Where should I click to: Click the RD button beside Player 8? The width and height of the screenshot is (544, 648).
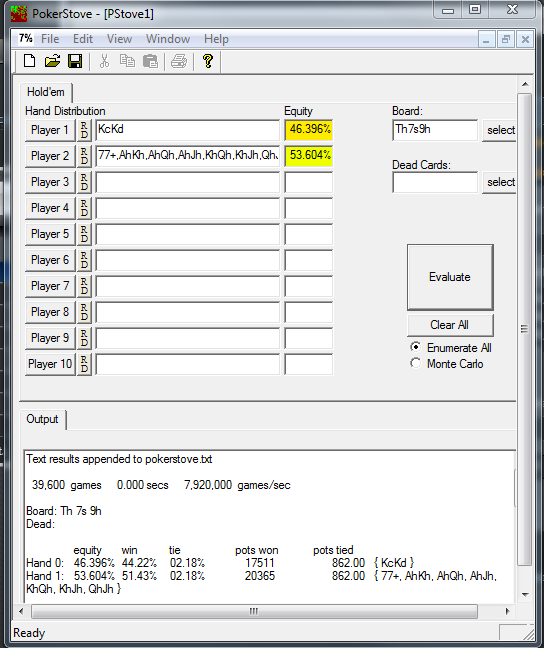coord(84,312)
